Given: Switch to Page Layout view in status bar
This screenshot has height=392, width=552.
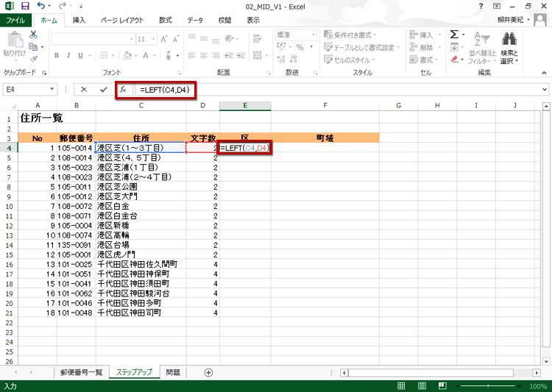Looking at the screenshot, I should [x=422, y=386].
